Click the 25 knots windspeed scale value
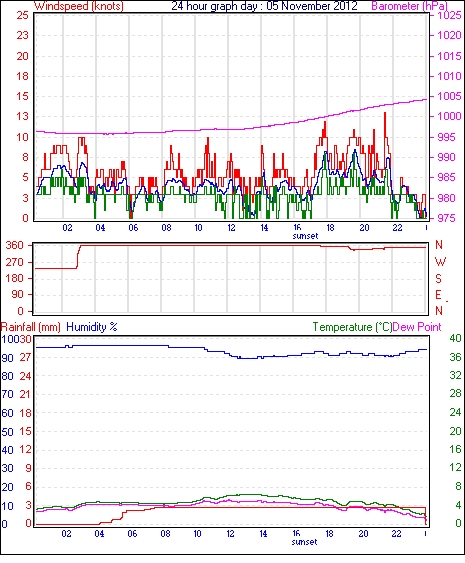This screenshot has width=465, height=563. click(22, 15)
